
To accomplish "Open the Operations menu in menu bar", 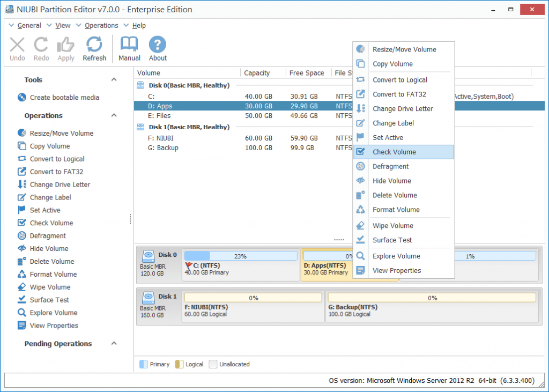I will pyautogui.click(x=100, y=25).
